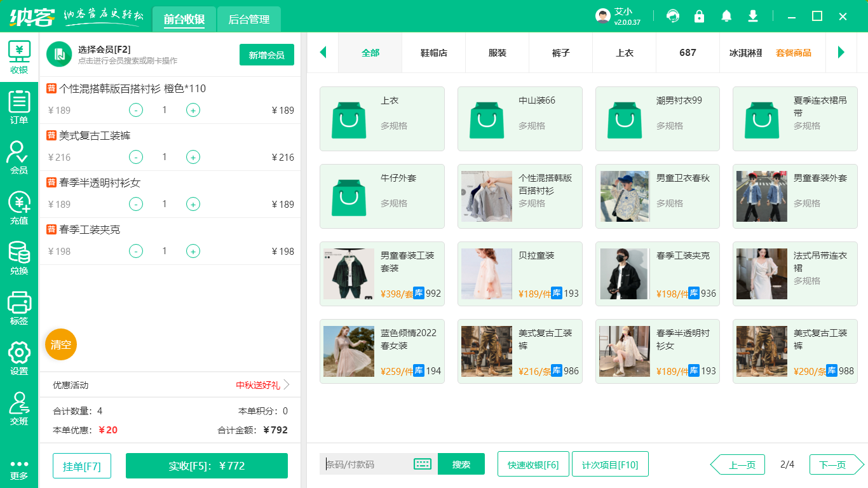Screen dimensions: 868x488
Task: Open the 充值 recharge sidebar icon
Action: point(19,208)
